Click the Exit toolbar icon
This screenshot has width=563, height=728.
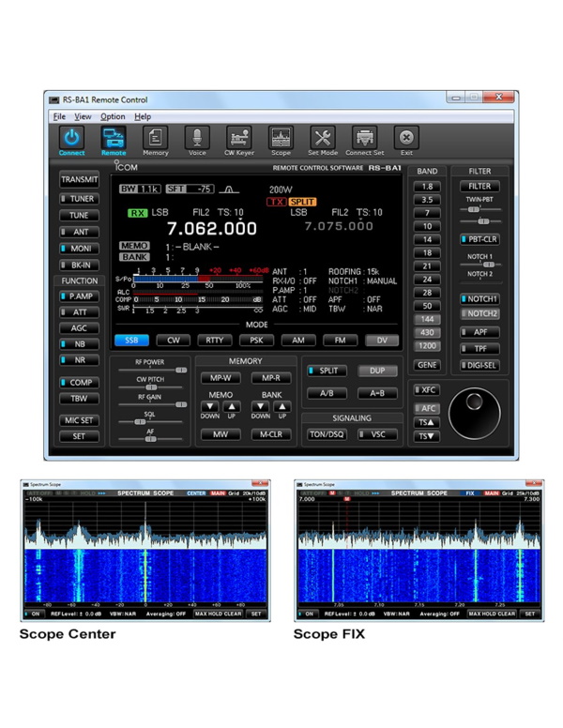[x=406, y=138]
